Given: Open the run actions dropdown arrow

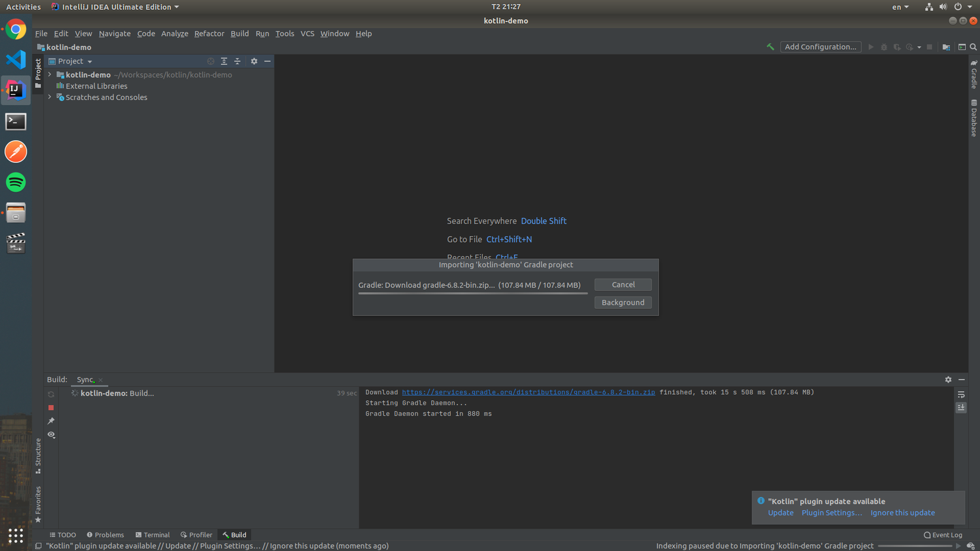Looking at the screenshot, I should [919, 47].
